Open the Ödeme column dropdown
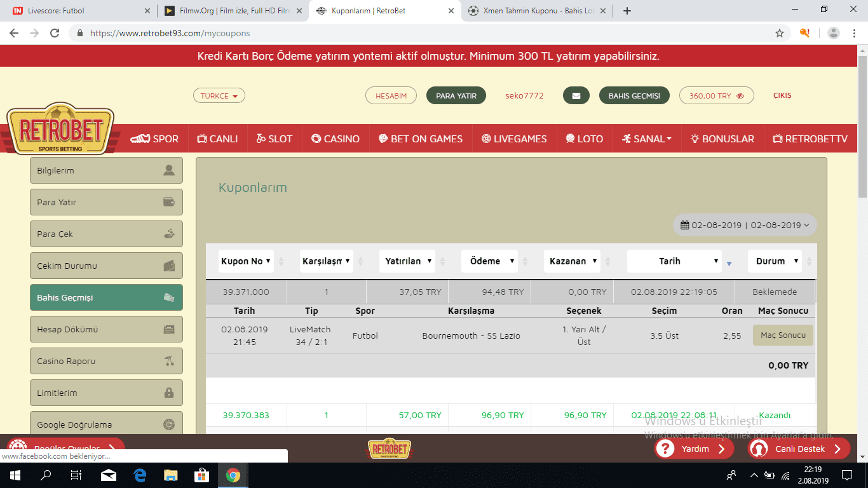This screenshot has height=488, width=868. coord(489,261)
